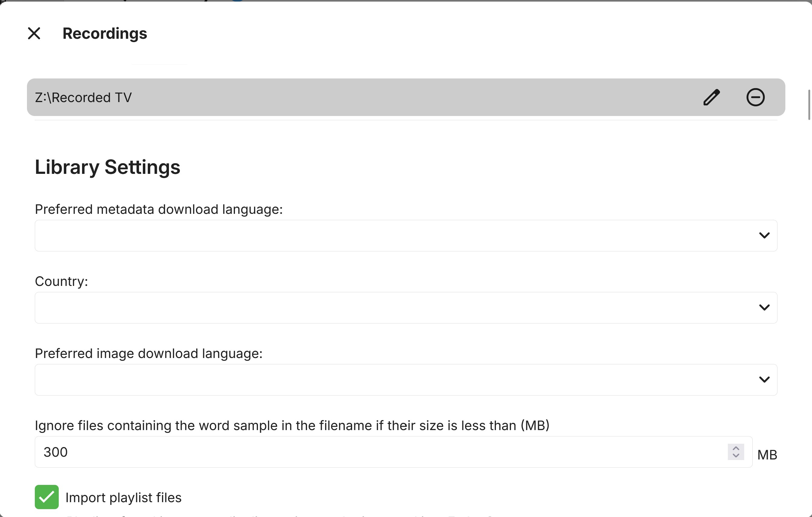Viewport: 812px width, 517px height.
Task: Click the MB unit label
Action: 767,455
